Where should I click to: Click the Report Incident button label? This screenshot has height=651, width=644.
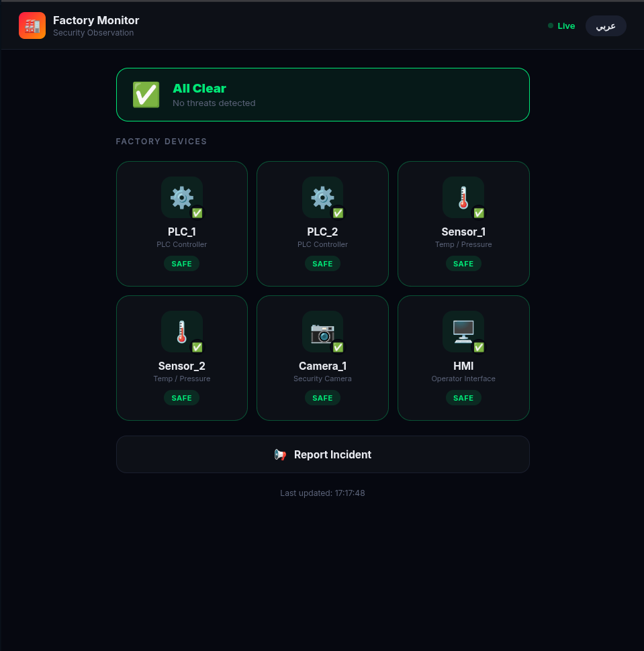(x=333, y=454)
